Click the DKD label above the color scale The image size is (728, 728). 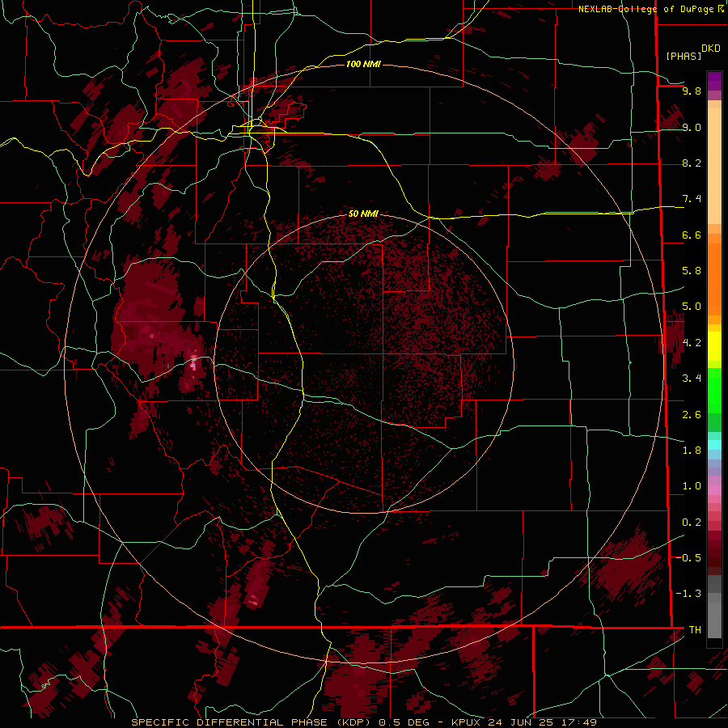[711, 49]
